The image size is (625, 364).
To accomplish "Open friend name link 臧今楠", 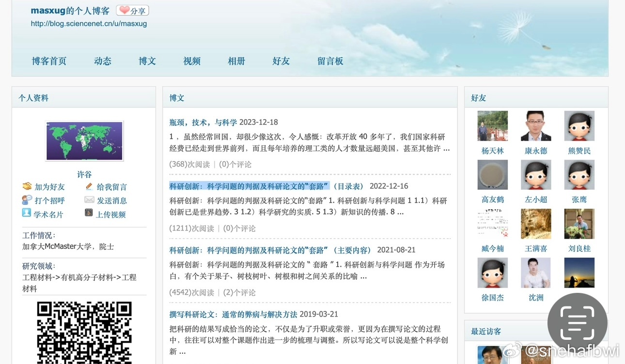I will tap(493, 249).
